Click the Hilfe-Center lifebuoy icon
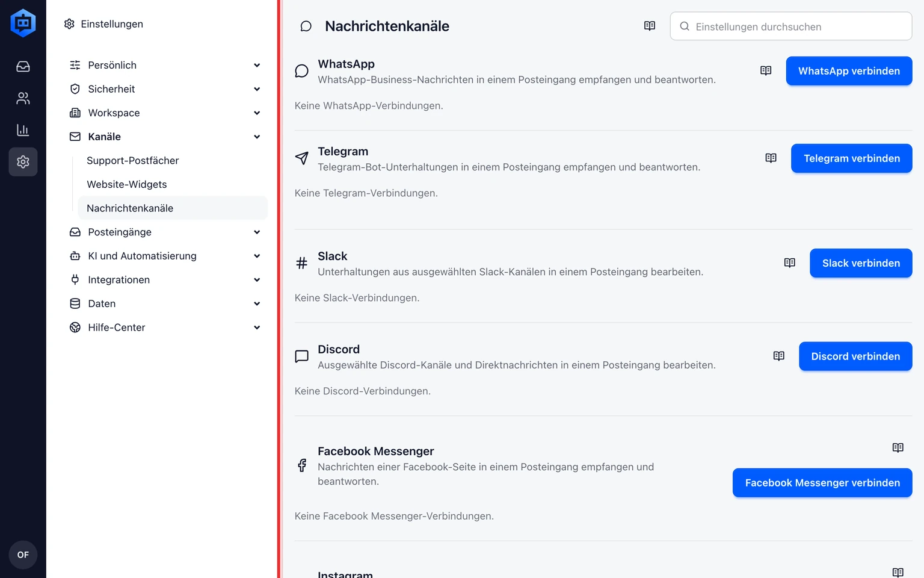The image size is (924, 578). tap(75, 328)
